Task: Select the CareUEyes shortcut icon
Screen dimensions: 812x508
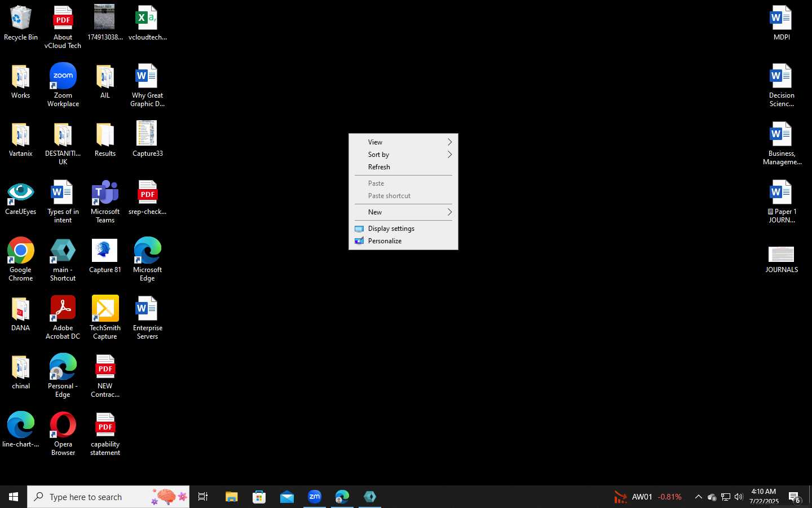Action: (x=21, y=198)
